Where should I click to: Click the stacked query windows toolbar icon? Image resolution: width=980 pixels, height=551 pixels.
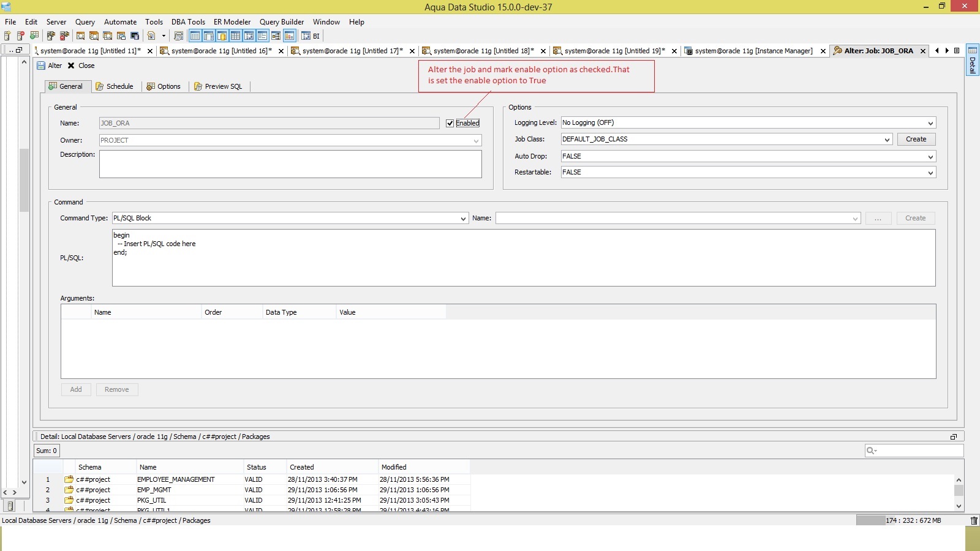click(121, 36)
